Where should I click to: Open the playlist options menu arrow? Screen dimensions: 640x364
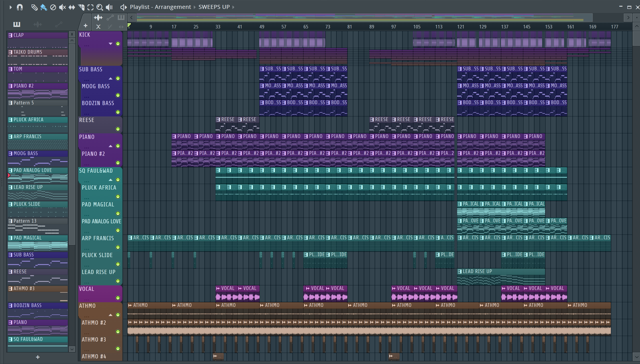(x=10, y=7)
